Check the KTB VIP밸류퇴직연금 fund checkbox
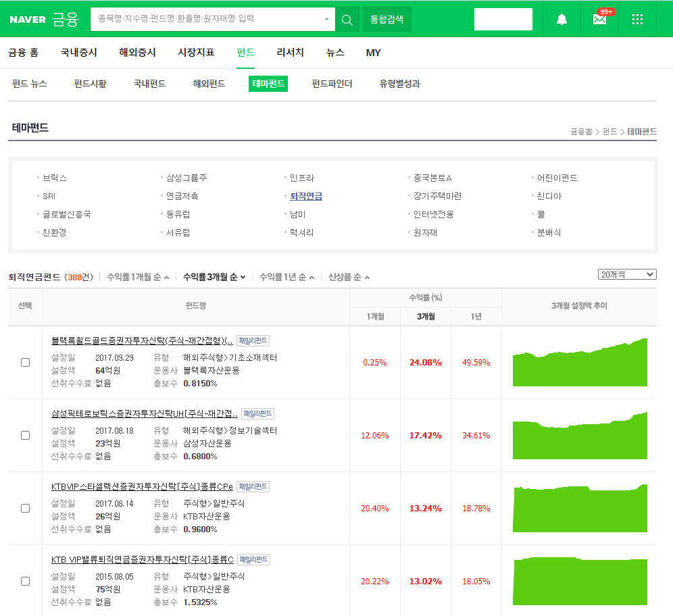The height and width of the screenshot is (616, 673). tap(25, 582)
